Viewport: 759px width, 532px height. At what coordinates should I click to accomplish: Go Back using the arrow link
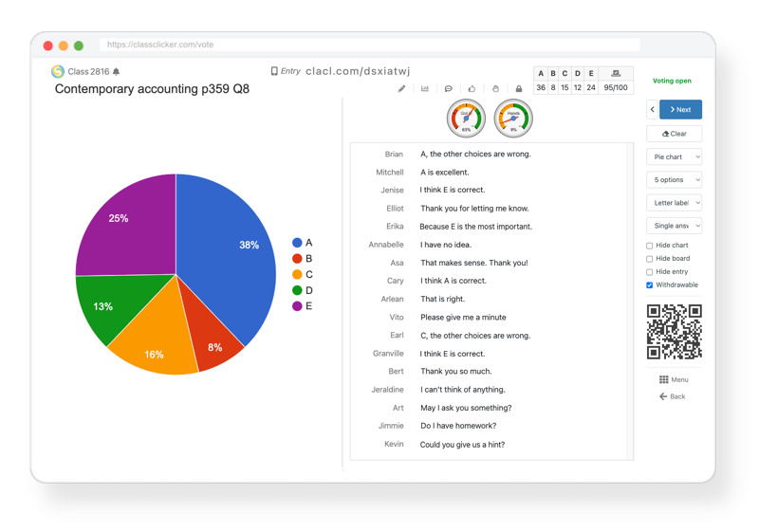tap(673, 396)
